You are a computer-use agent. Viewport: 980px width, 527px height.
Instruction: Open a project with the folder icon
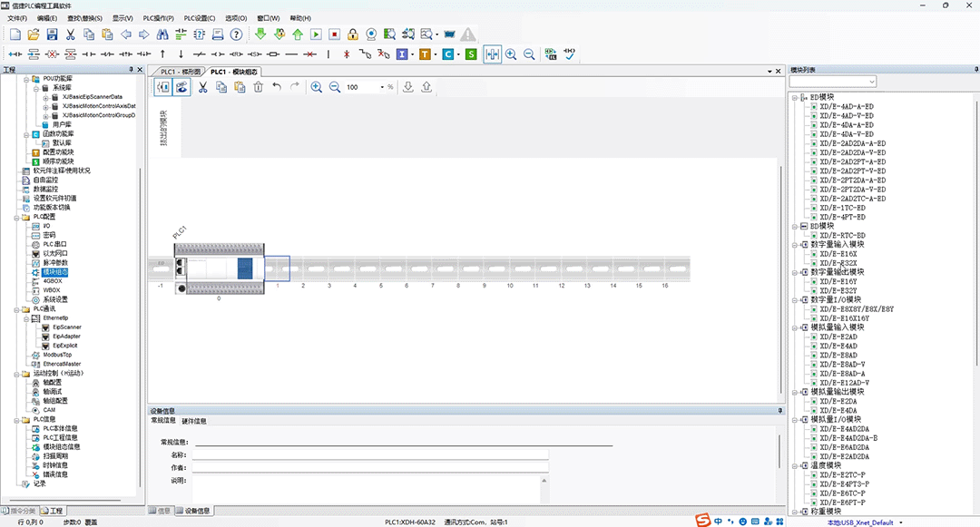tap(34, 34)
